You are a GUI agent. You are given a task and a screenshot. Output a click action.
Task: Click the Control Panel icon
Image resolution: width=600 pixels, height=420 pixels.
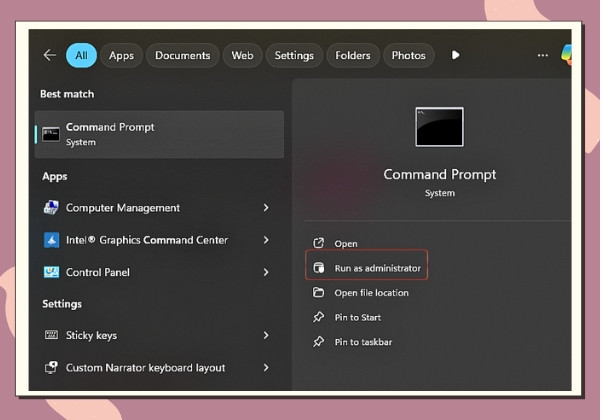(x=51, y=272)
